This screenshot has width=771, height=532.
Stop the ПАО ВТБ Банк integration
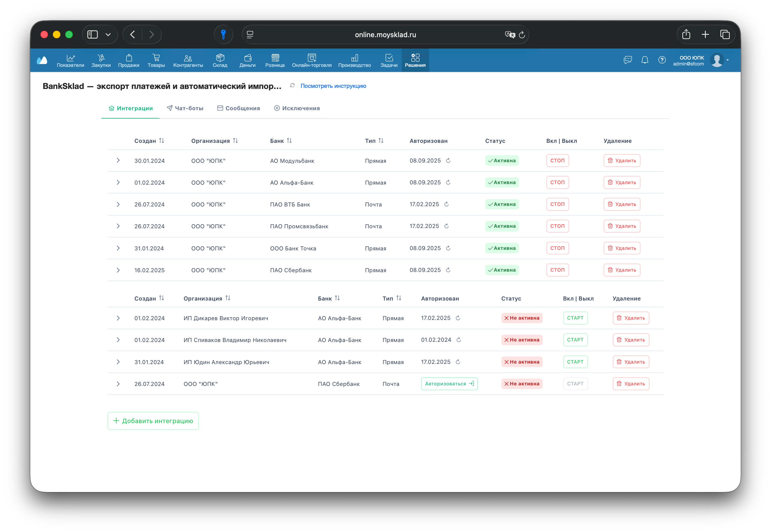pyautogui.click(x=558, y=204)
